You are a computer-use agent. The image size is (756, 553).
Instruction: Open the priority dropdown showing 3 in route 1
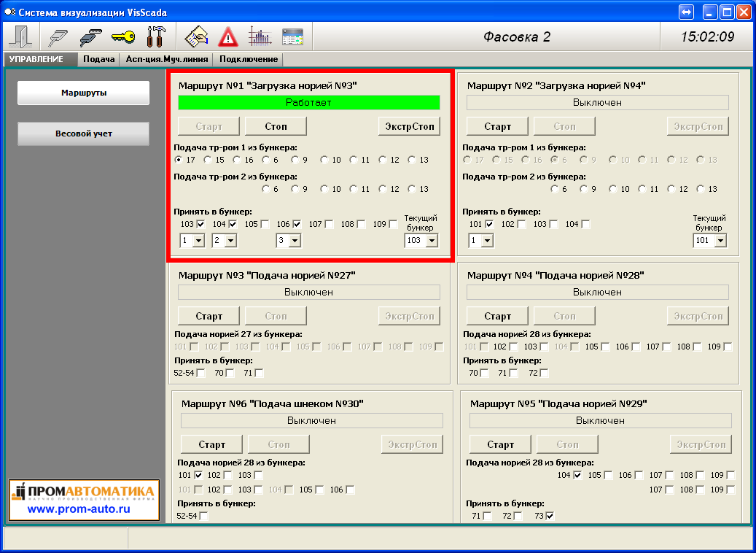coord(295,241)
